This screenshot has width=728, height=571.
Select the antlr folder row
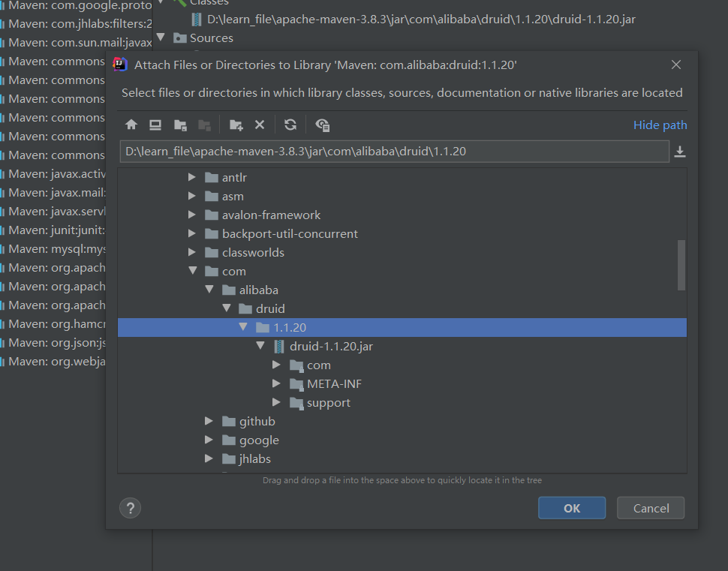click(x=402, y=177)
